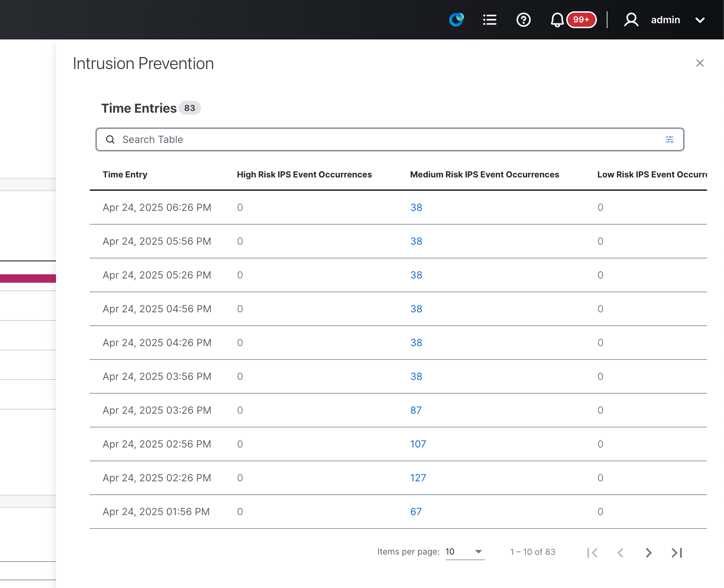Expand the Items per page dropdown

(465, 552)
